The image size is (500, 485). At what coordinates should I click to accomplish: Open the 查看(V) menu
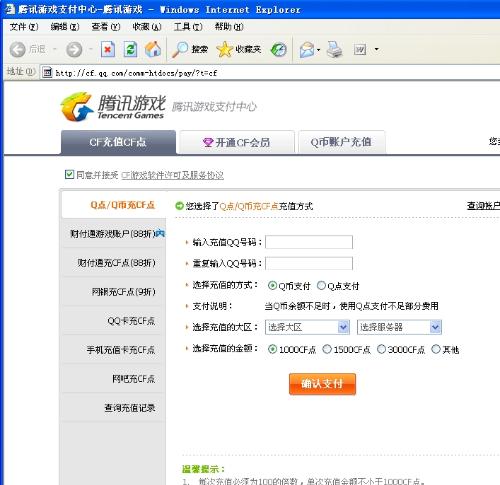click(106, 27)
